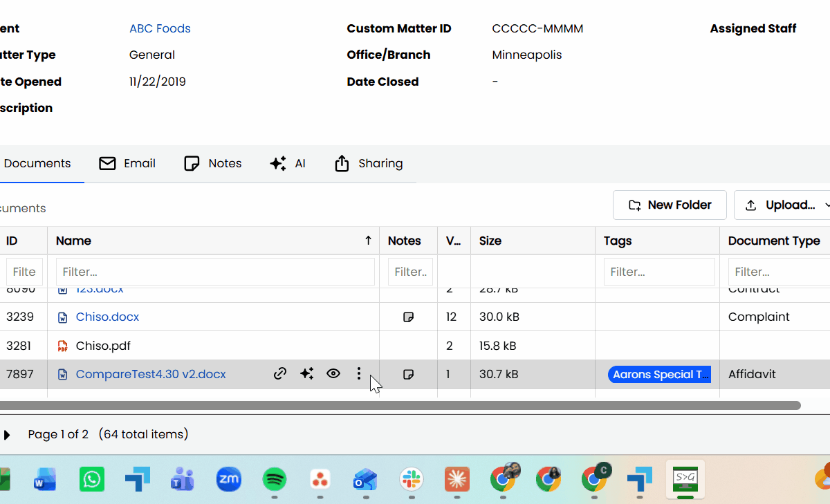Open Outlook from the taskbar
This screenshot has height=504, width=830.
(365, 479)
